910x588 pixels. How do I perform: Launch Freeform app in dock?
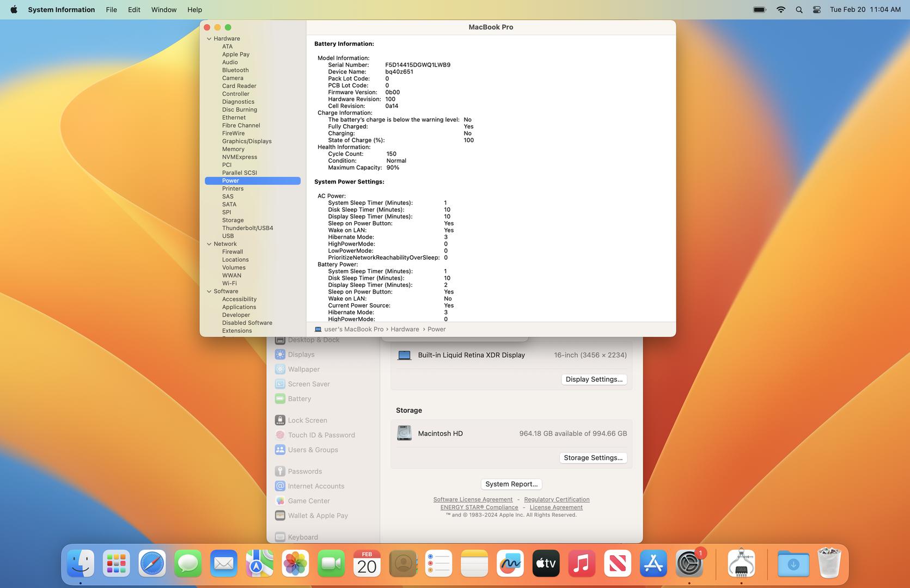point(510,563)
